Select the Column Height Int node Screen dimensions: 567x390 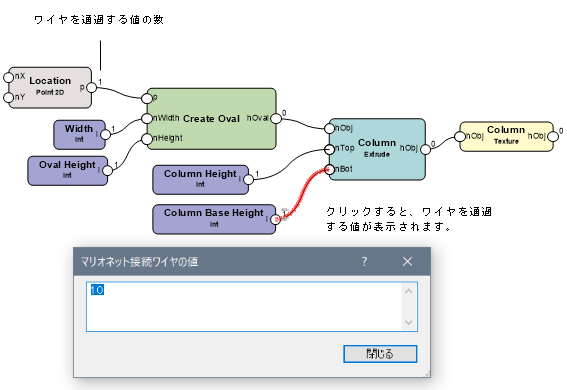click(201, 180)
